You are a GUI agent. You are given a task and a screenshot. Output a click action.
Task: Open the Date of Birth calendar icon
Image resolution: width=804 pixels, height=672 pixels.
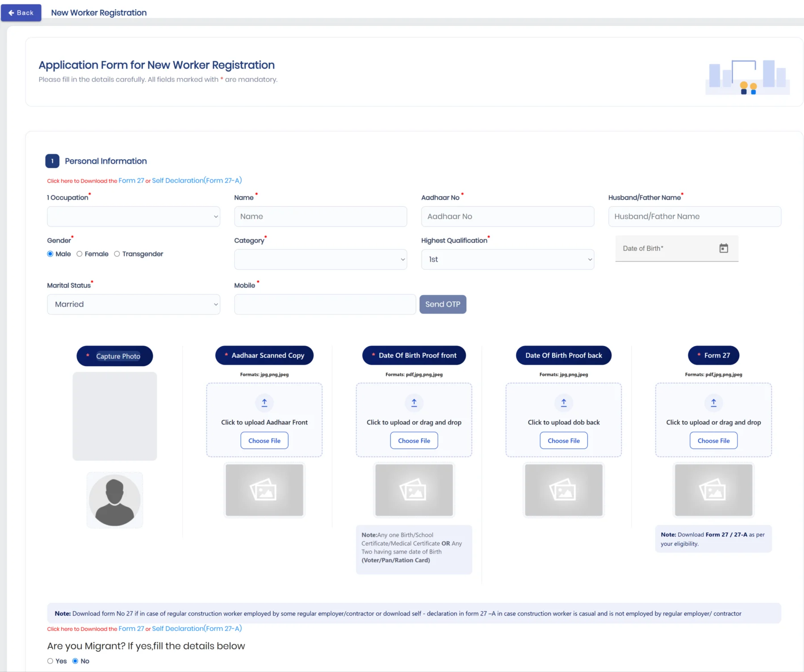[724, 248]
